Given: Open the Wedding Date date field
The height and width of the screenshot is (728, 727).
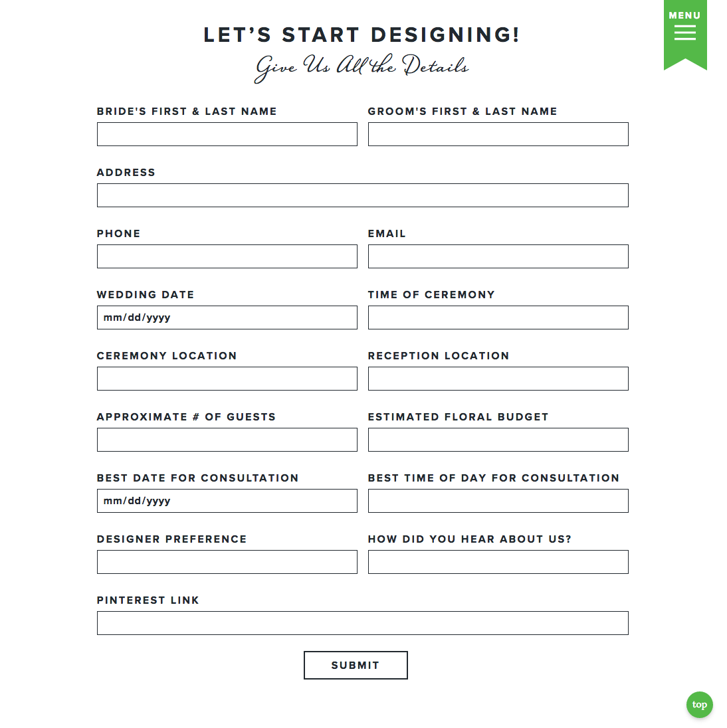Looking at the screenshot, I should [x=227, y=318].
